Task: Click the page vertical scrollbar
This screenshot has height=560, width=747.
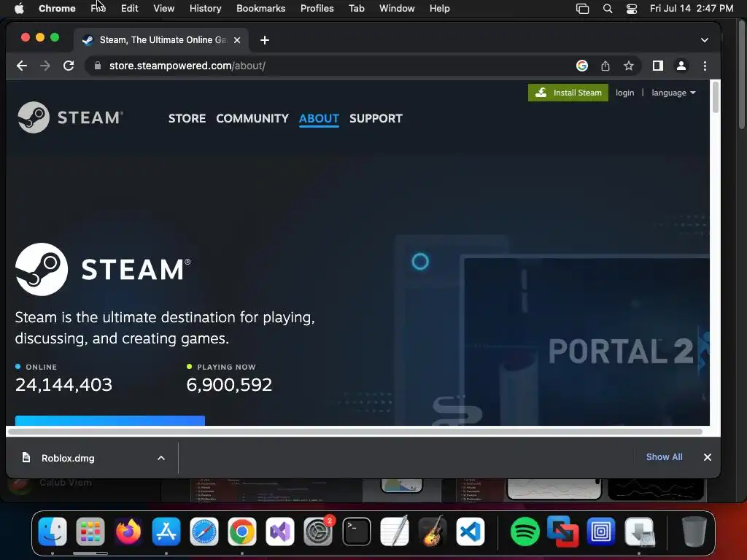Action: (x=715, y=98)
